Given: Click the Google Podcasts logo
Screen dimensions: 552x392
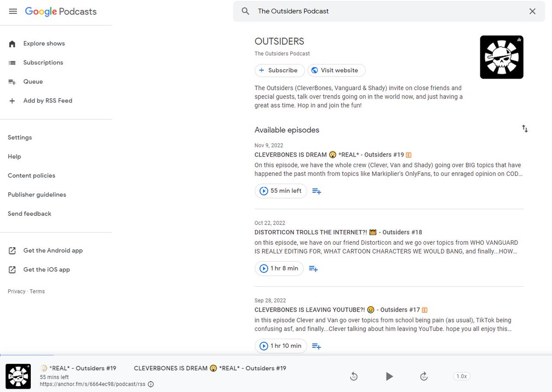Looking at the screenshot, I should click(x=61, y=12).
